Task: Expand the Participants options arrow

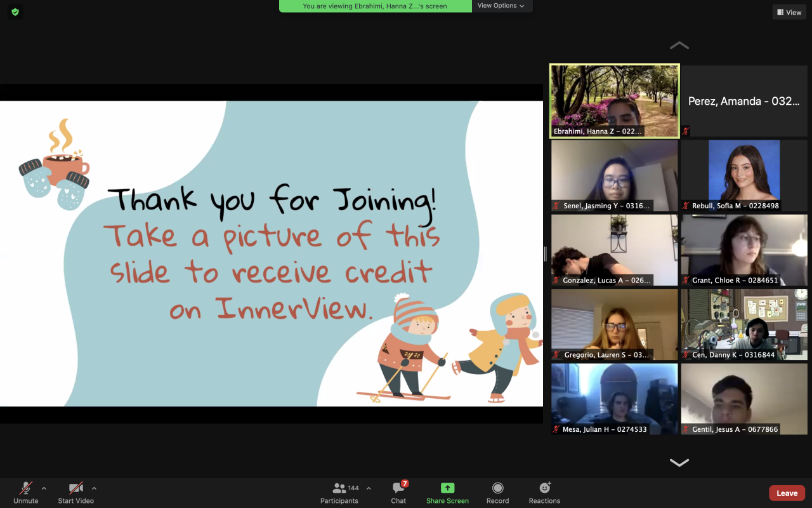Action: [369, 488]
